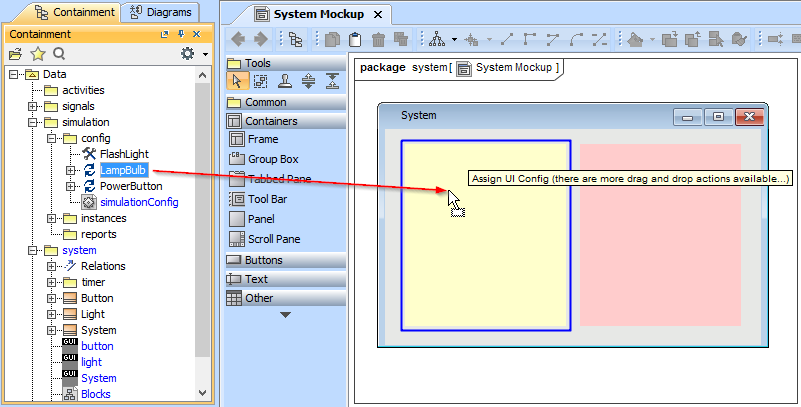Viewport: 801px width, 407px height.
Task: Select simulationConfig in the tree
Action: pyautogui.click(x=139, y=202)
